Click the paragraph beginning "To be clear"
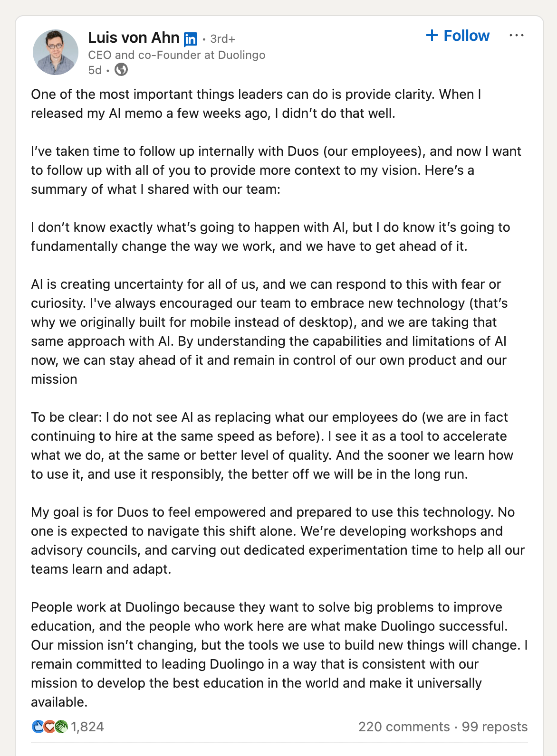557x756 pixels. pyautogui.click(x=272, y=445)
